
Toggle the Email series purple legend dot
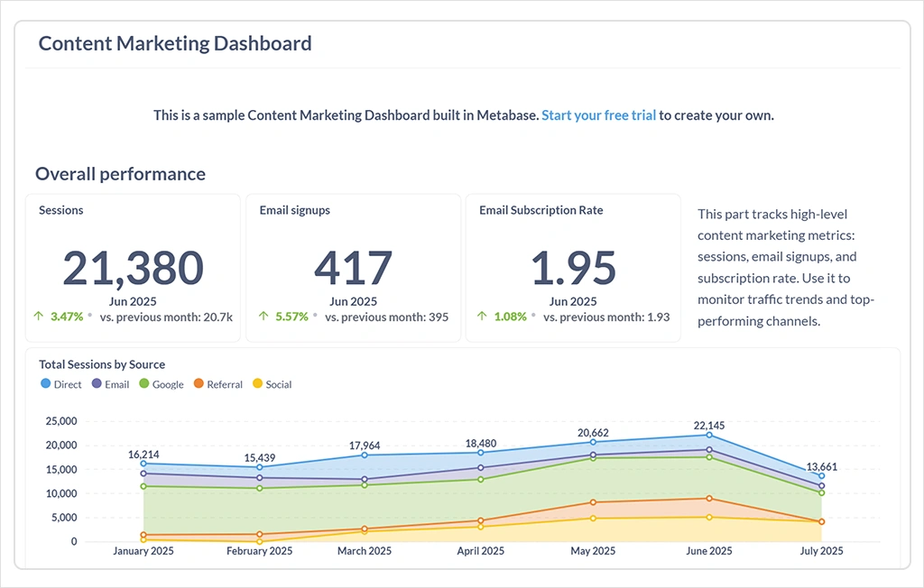(x=97, y=384)
